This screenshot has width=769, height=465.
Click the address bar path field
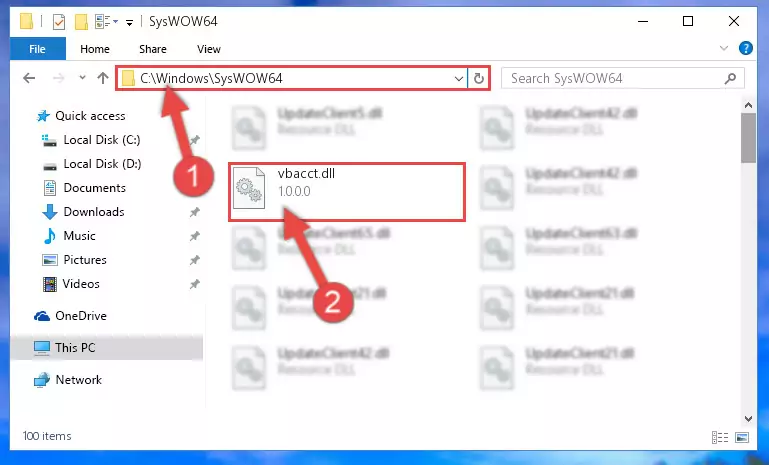point(292,78)
